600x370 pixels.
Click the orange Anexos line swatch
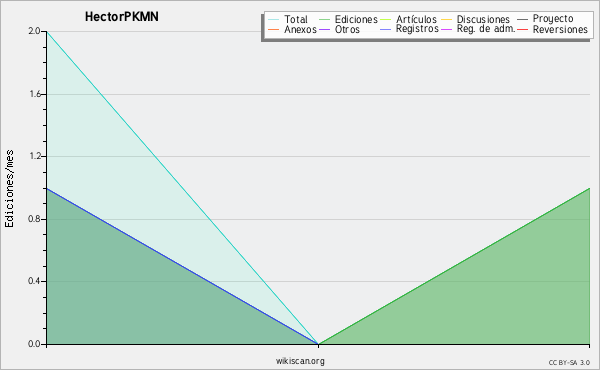click(x=274, y=29)
